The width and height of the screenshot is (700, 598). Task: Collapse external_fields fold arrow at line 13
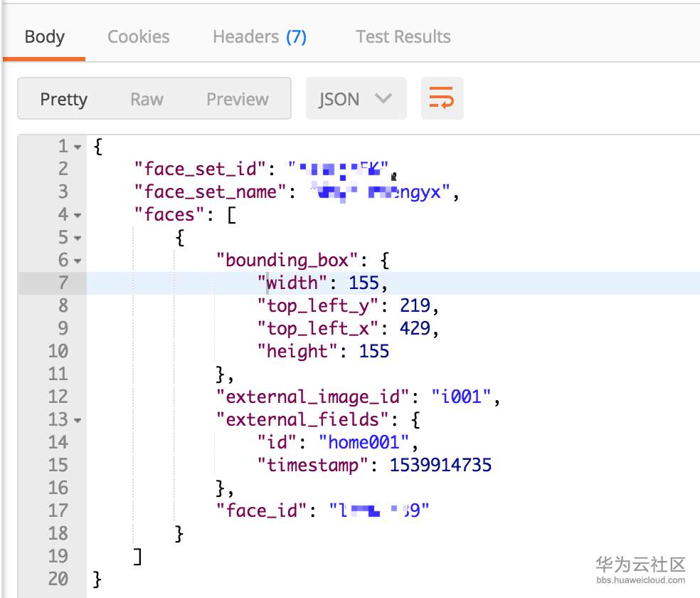coord(78,420)
